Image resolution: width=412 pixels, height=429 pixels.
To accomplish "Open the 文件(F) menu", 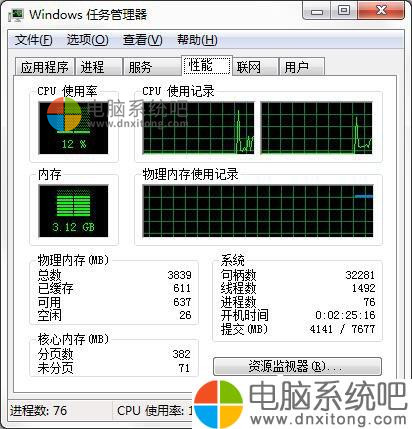I will pyautogui.click(x=34, y=40).
